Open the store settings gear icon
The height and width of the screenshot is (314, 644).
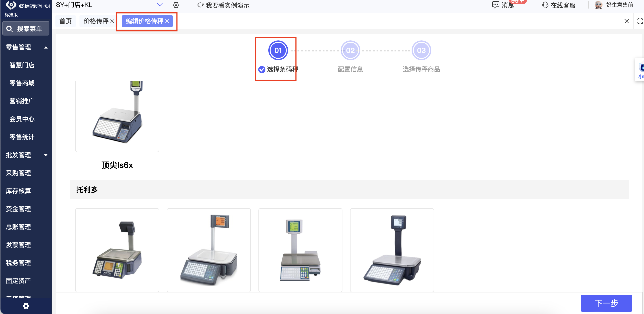[x=176, y=5]
